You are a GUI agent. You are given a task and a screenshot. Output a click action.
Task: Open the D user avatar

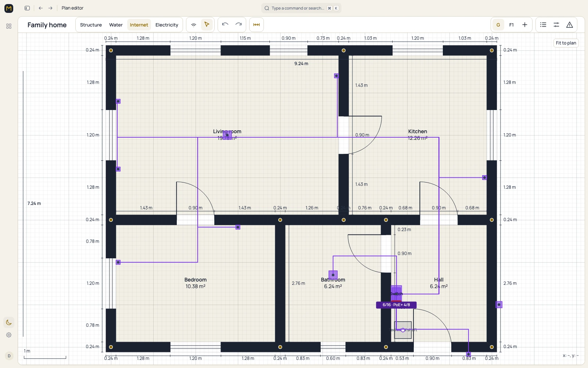coord(9,356)
